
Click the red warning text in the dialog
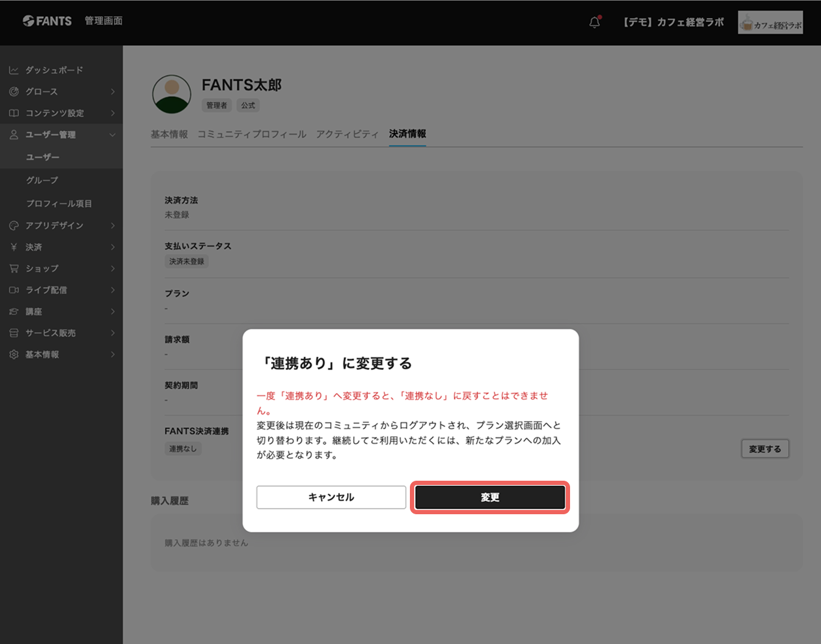coord(402,403)
